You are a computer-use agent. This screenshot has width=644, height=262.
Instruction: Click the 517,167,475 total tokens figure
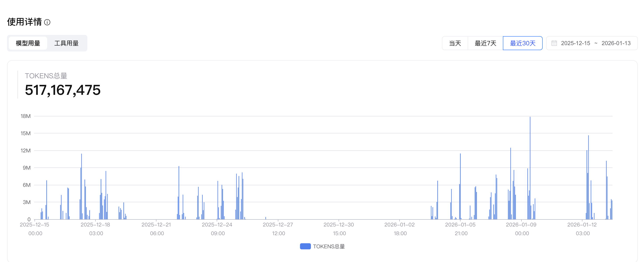pos(63,90)
